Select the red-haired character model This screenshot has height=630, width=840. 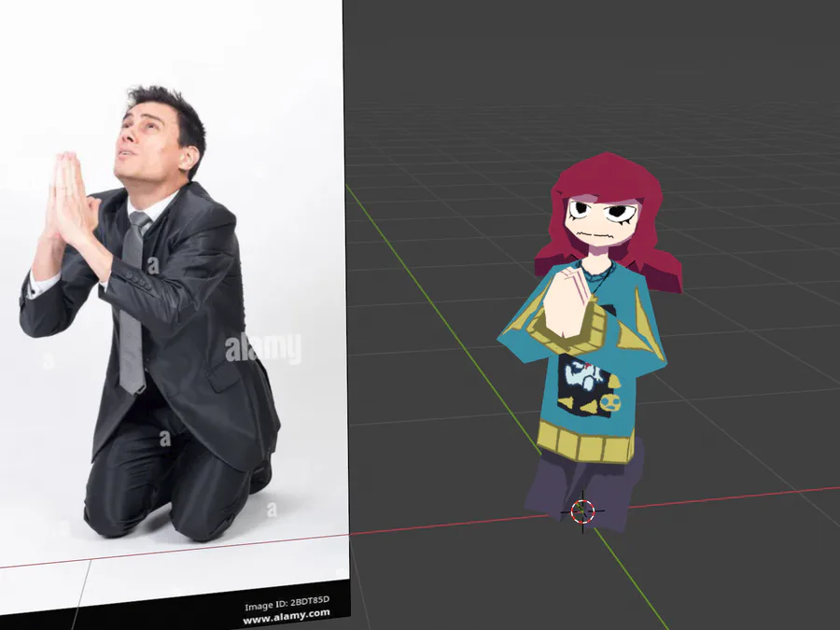[590, 343]
